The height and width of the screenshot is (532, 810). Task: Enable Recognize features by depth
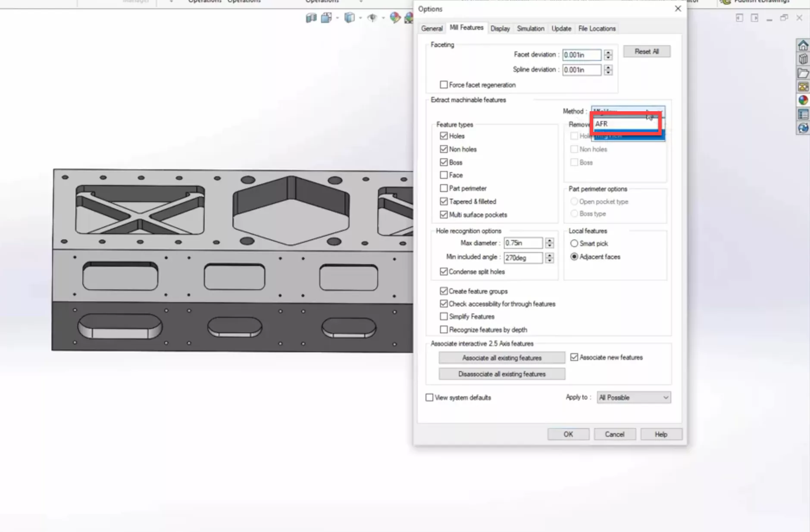coord(444,330)
